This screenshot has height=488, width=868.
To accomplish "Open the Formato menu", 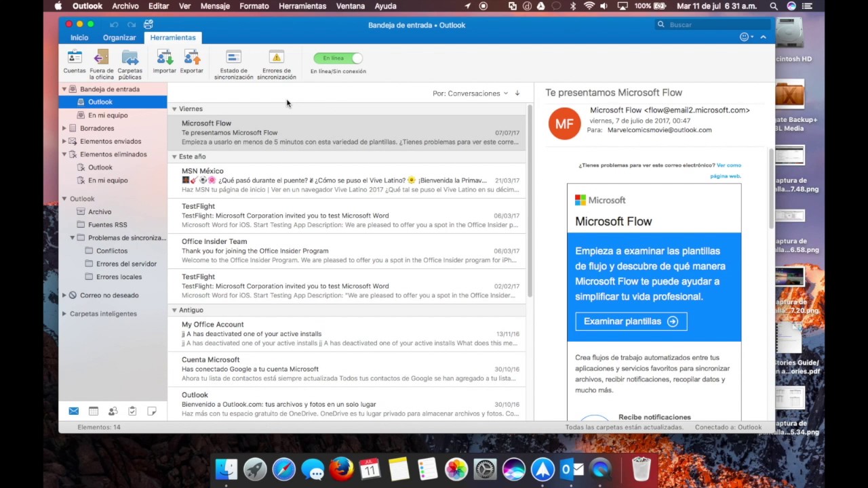I will coord(254,6).
